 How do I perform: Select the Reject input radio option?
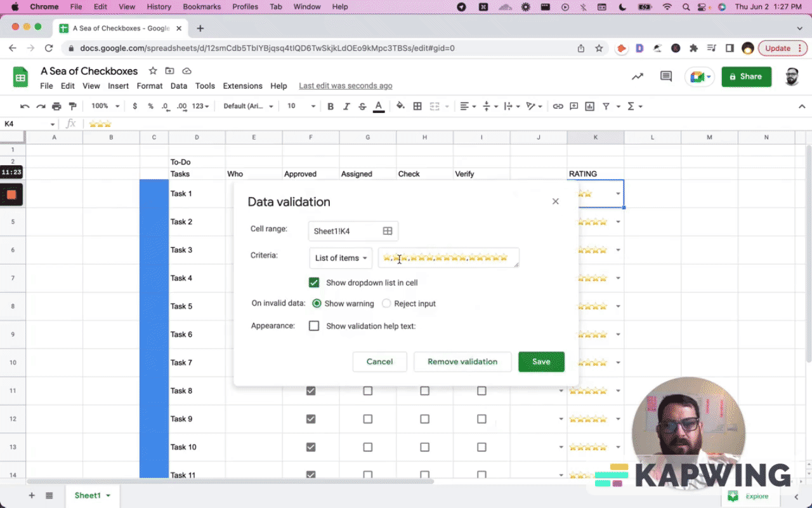386,304
